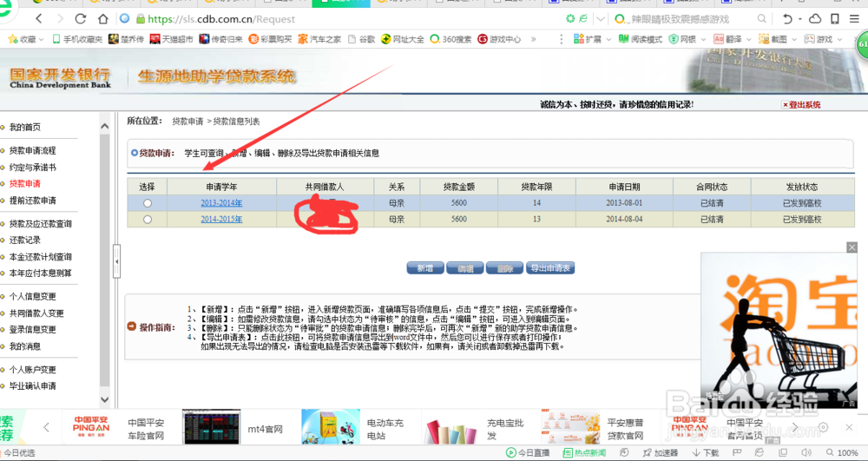Click the address bar URL field
Viewport: 868px width, 461px height.
click(221, 19)
